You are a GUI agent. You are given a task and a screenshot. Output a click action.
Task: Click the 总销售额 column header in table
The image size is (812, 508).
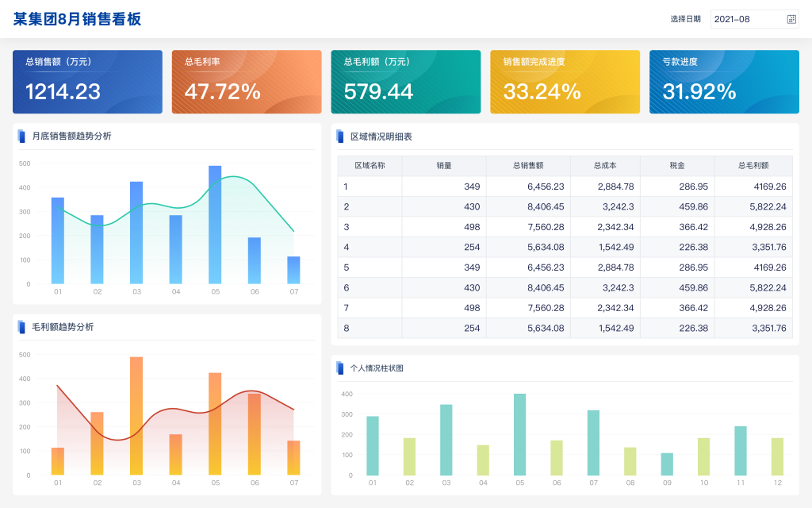pyautogui.click(x=528, y=166)
